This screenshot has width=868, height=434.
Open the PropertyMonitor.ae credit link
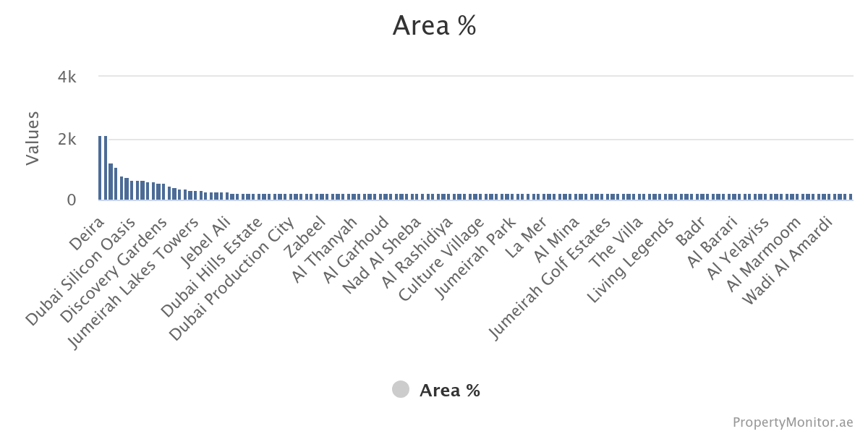[x=792, y=422]
